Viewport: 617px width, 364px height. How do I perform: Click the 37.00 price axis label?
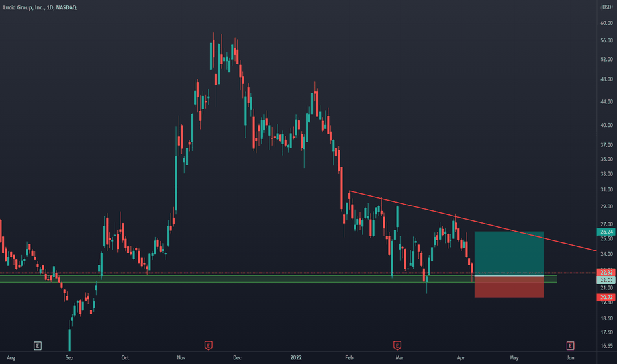click(x=606, y=145)
